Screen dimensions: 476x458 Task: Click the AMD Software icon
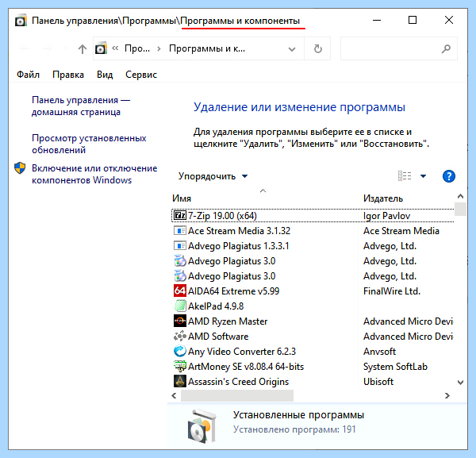click(180, 337)
